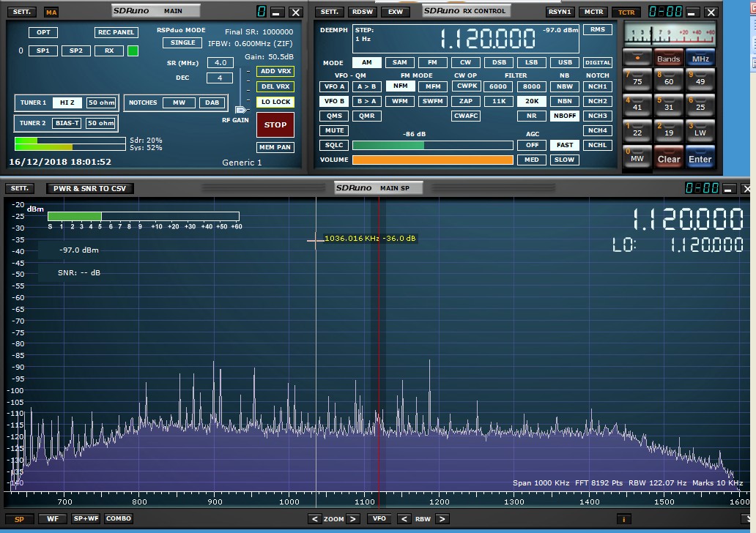The image size is (756, 533).
Task: Click the Clear keypad key
Action: pyautogui.click(x=669, y=158)
